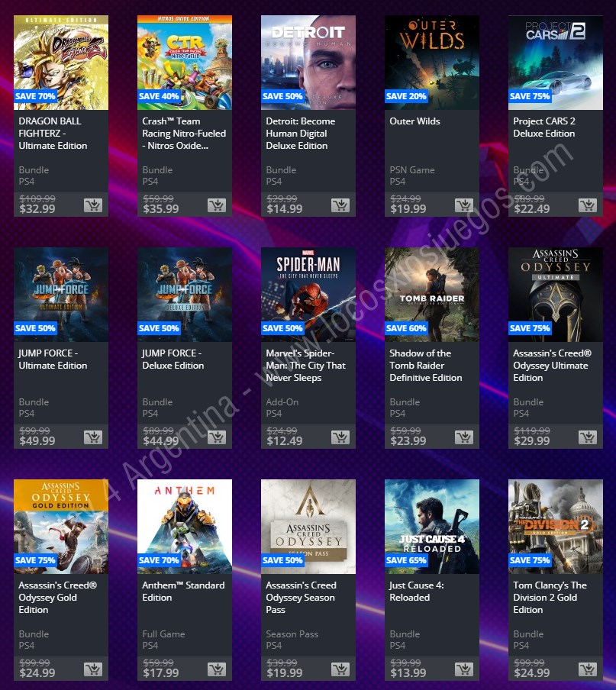Screen dimensions: 616x690
Task: Add Project CARS 2 Deluxe to cart
Action: (588, 205)
